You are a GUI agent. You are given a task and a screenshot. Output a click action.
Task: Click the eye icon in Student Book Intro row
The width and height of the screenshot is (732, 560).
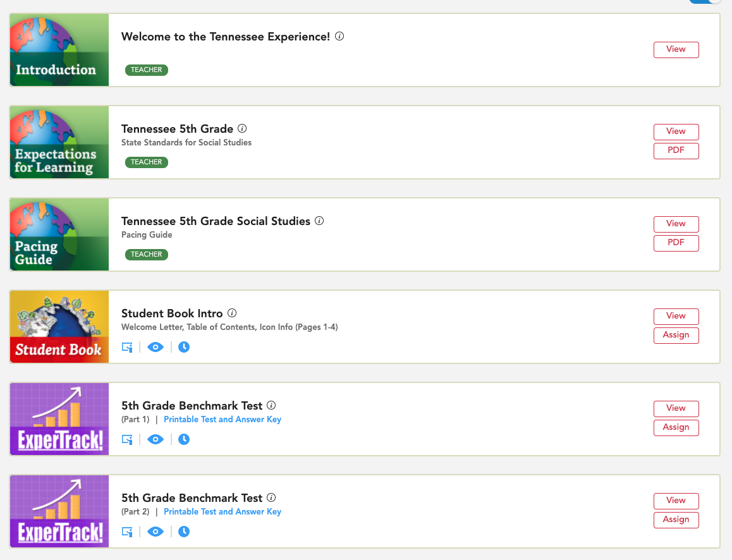coord(156,347)
